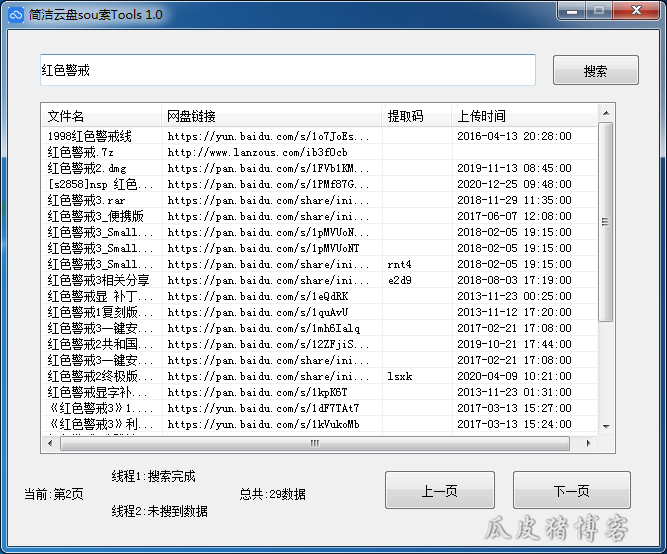Select the row 1998红色警戒线
The width and height of the screenshot is (667, 554).
(x=319, y=136)
